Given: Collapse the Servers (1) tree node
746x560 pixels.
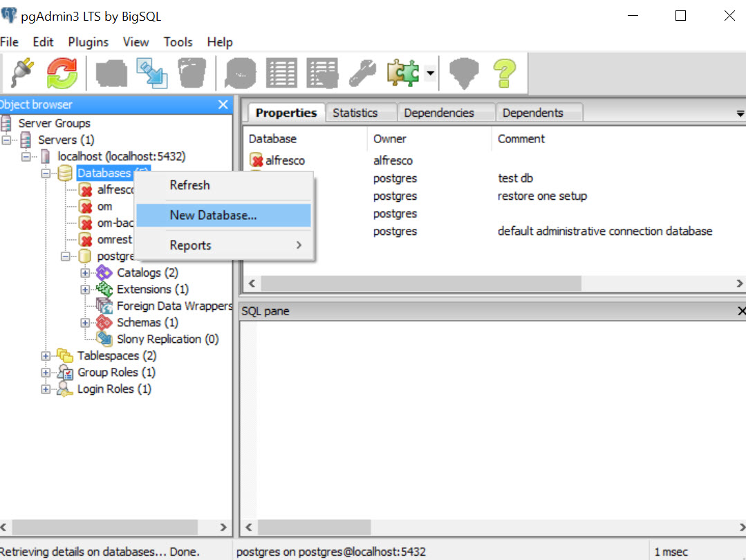Looking at the screenshot, I should (7, 140).
